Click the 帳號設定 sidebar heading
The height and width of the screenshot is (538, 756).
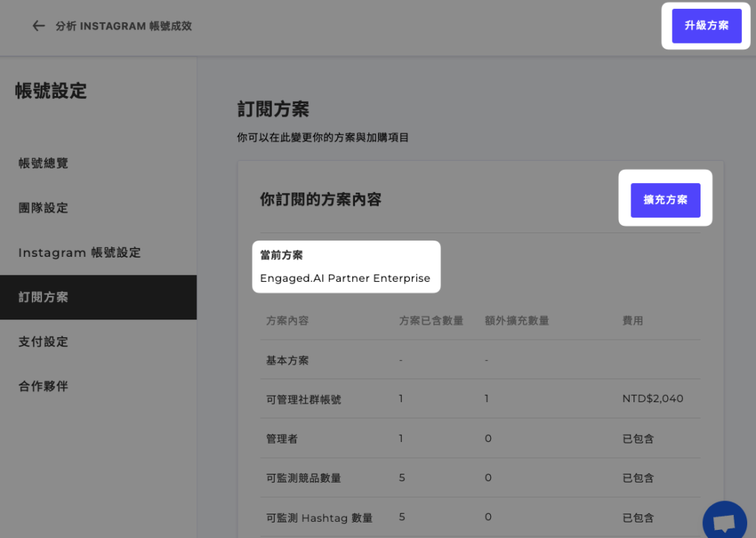51,91
